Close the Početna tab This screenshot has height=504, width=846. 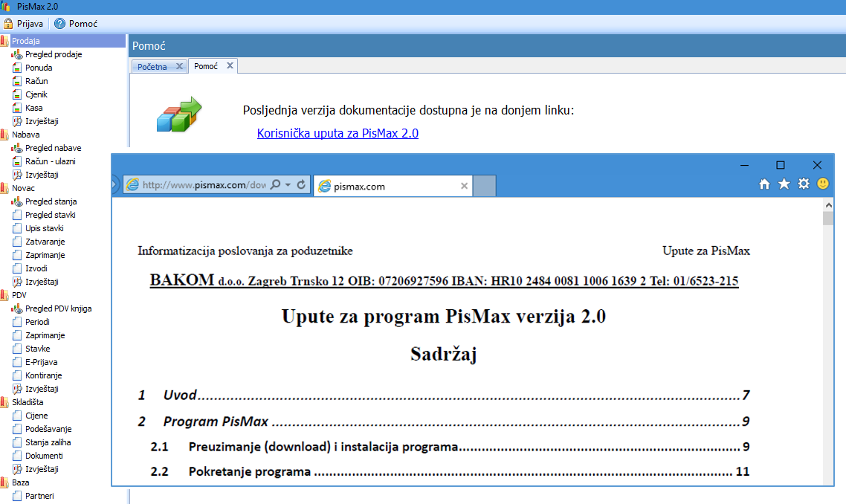click(180, 66)
